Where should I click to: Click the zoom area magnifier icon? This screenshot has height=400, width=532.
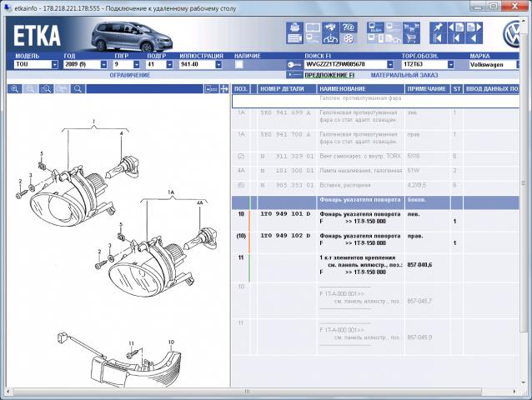[46, 89]
